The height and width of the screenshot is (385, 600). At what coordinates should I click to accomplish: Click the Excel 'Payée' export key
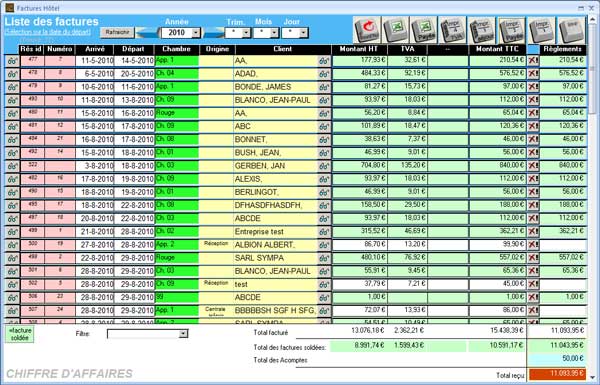click(x=424, y=29)
